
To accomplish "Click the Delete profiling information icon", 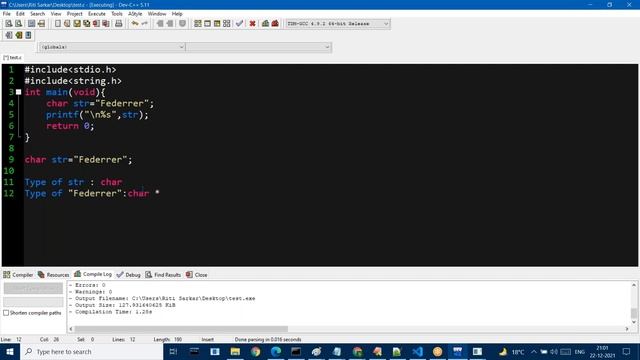I will [275, 24].
